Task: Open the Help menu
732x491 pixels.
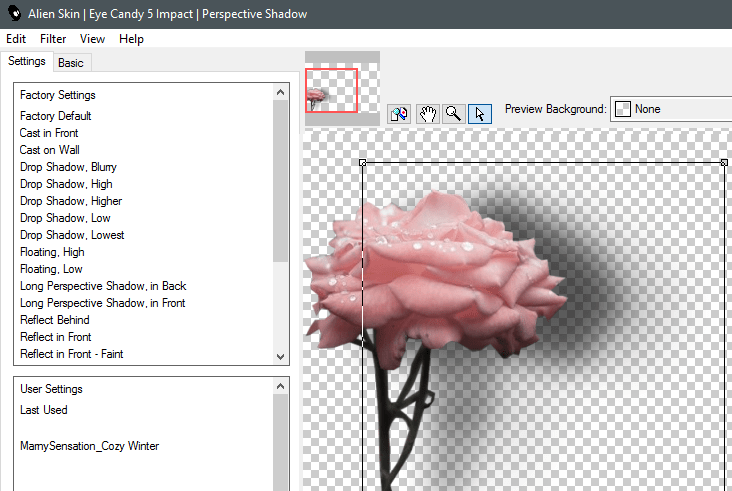Action: coord(131,39)
